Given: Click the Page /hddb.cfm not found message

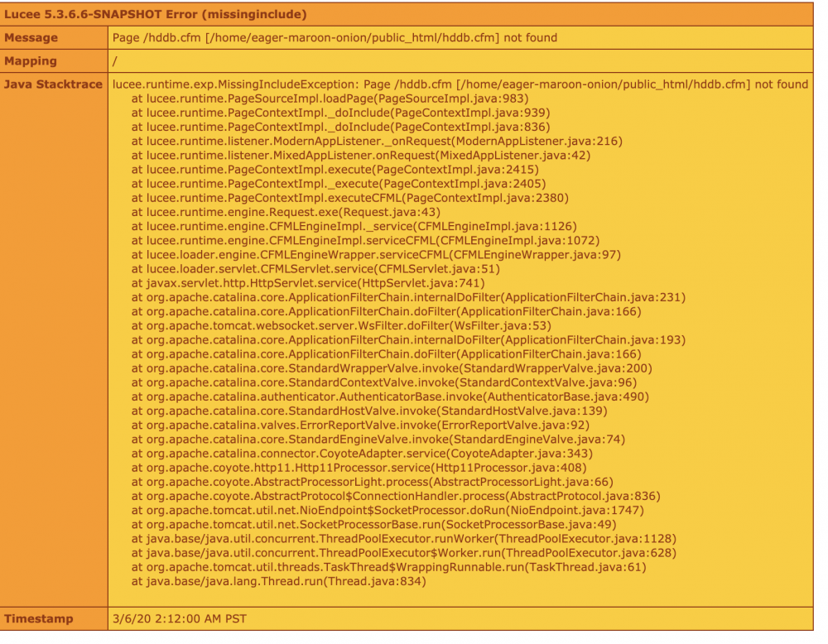Looking at the screenshot, I should coord(335,37).
